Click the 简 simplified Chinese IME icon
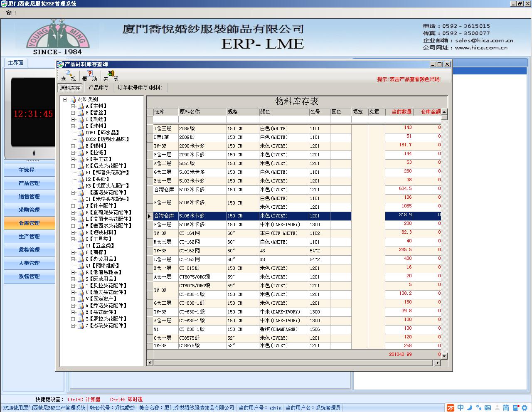Image resolution: width=532 pixels, height=412 pixels. pos(506,408)
